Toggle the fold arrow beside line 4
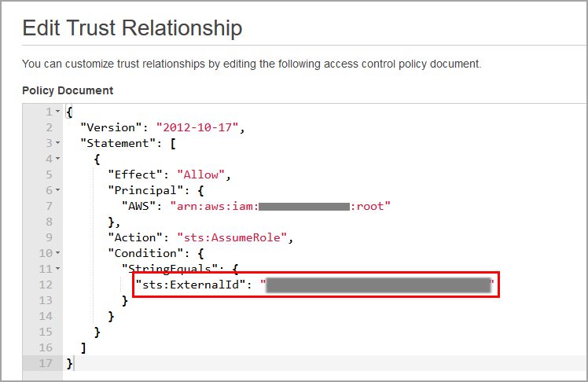Screen dimensions: 588x382 click(x=57, y=159)
